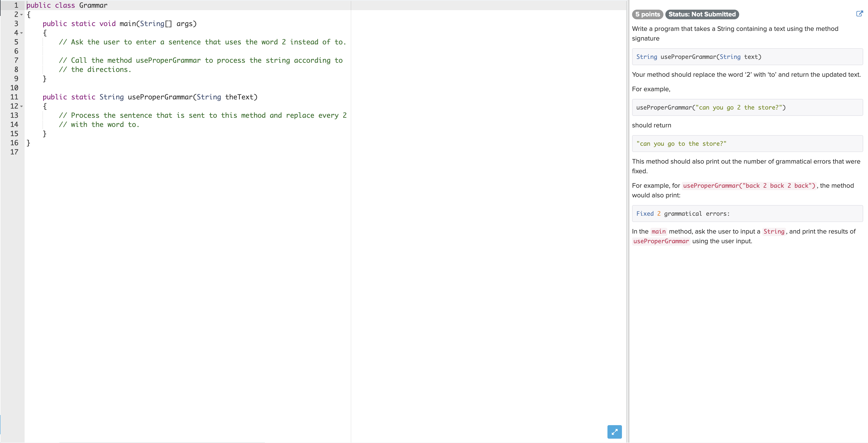This screenshot has width=868, height=443.
Task: Click the inline 'useProperGrammar' code in the last paragraph
Action: click(x=661, y=241)
